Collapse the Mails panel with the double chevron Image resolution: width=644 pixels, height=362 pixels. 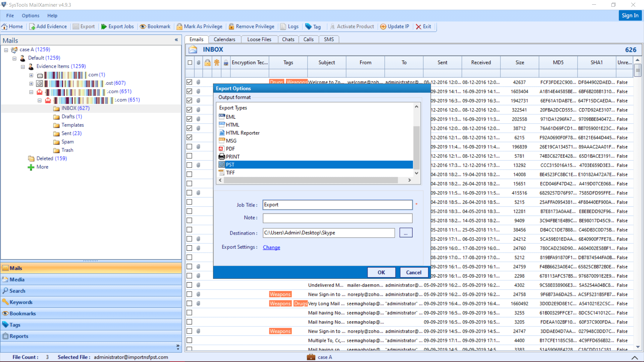click(177, 40)
